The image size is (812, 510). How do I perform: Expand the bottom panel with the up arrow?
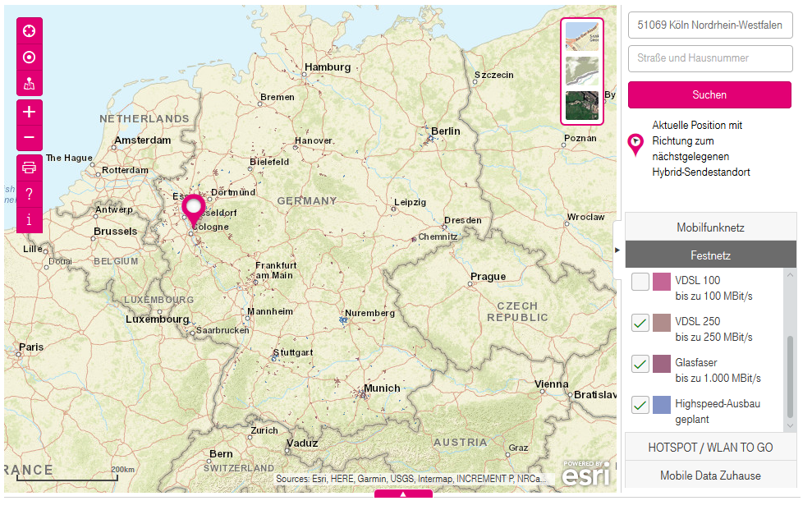(403, 494)
